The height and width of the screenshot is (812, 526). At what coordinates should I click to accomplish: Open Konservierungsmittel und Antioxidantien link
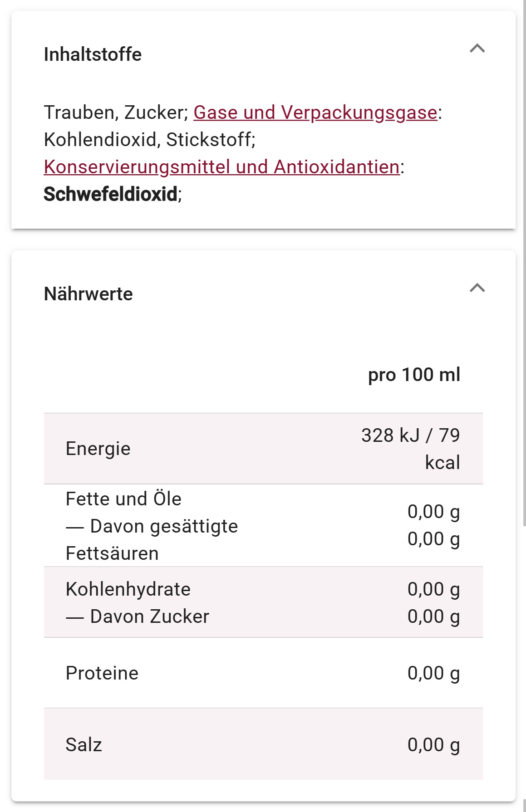pyautogui.click(x=221, y=167)
